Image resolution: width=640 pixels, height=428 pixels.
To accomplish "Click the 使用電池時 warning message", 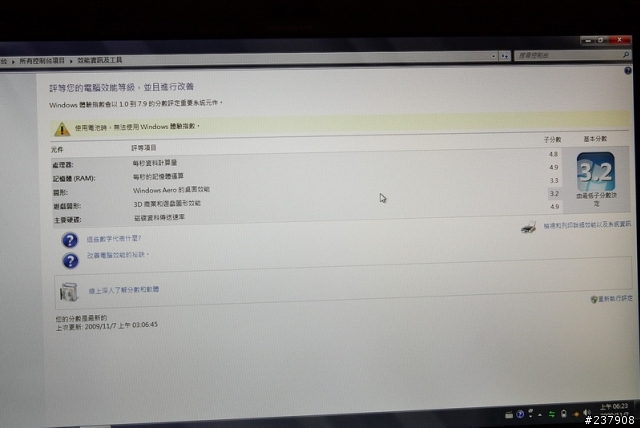I will [x=137, y=127].
